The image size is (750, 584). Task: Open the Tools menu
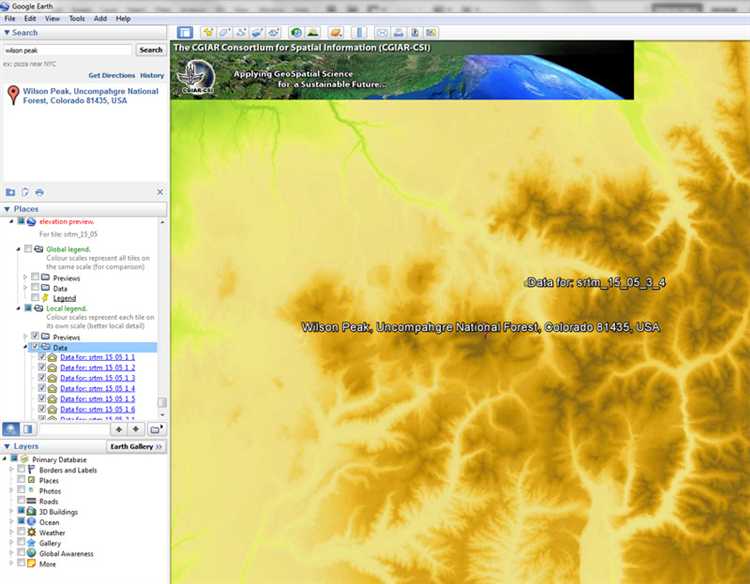pos(77,19)
